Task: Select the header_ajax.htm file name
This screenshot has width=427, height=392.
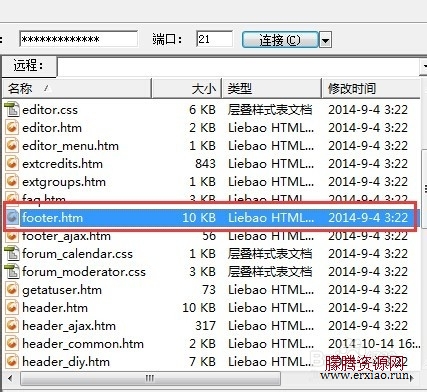Action: (x=69, y=326)
